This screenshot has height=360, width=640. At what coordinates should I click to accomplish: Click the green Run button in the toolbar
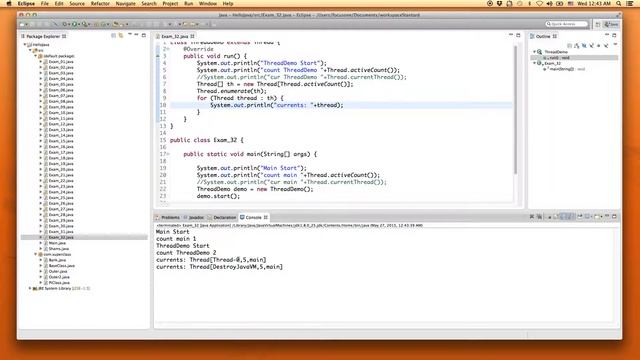click(75, 24)
